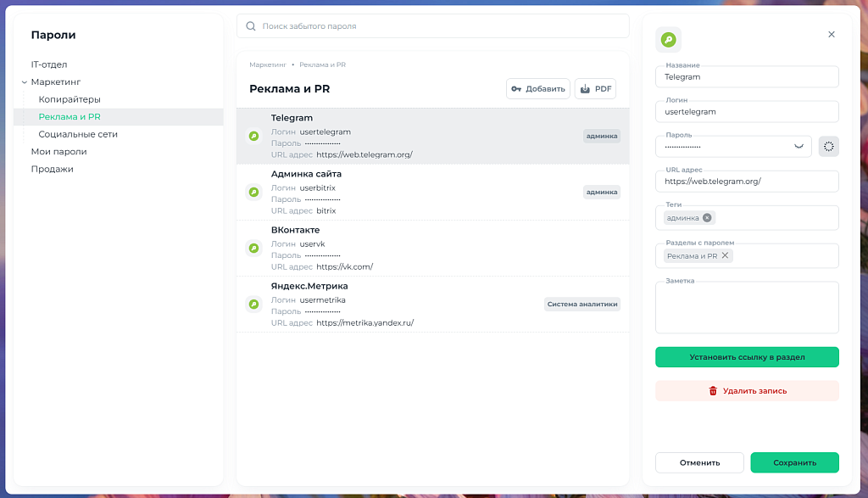This screenshot has height=498, width=868.
Task: Remove Реклама и PR section chip
Action: coord(725,255)
